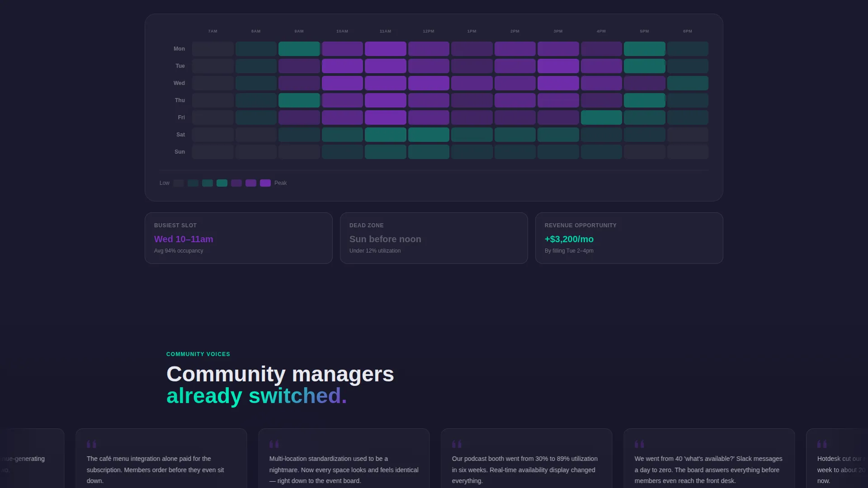Select the Tue 3PM heatmap cell

click(x=558, y=66)
